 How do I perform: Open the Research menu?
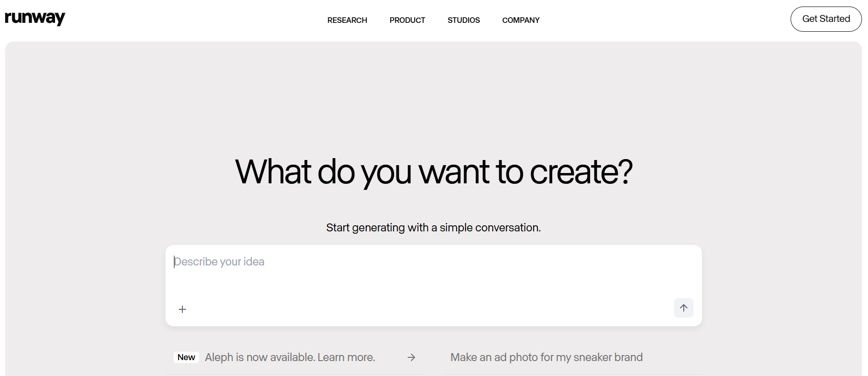coord(347,20)
